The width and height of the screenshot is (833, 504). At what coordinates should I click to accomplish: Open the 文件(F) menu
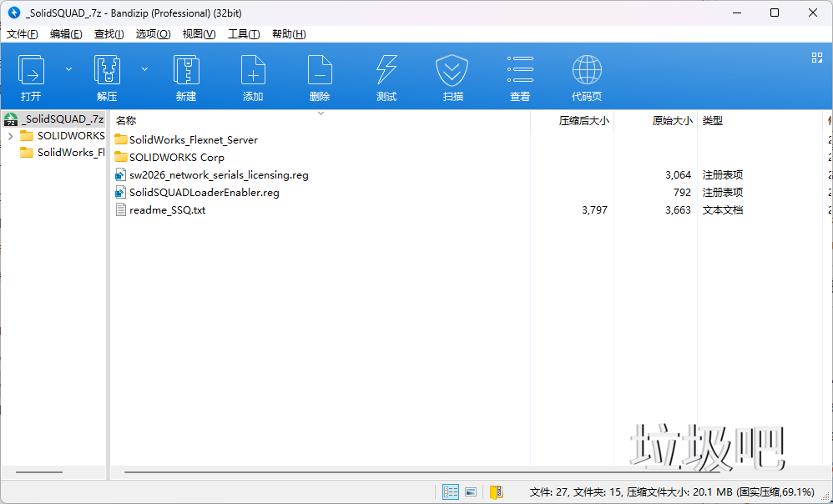pos(23,34)
